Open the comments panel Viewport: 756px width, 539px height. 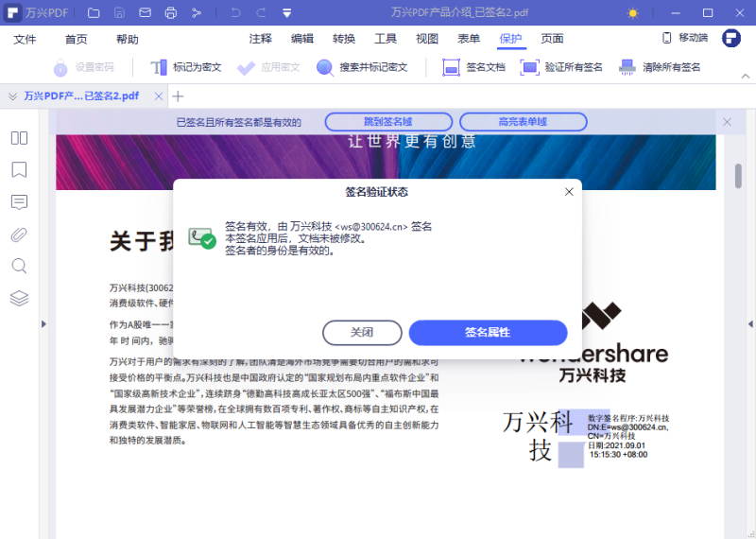click(x=19, y=202)
